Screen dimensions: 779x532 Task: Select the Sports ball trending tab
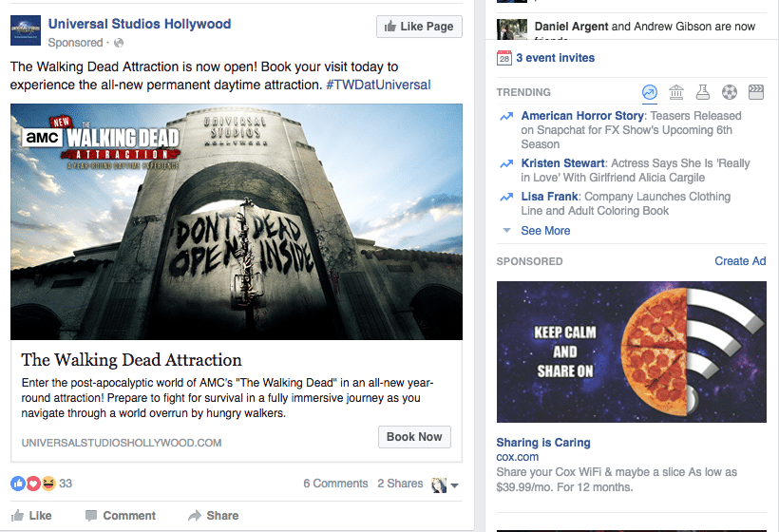[x=730, y=92]
